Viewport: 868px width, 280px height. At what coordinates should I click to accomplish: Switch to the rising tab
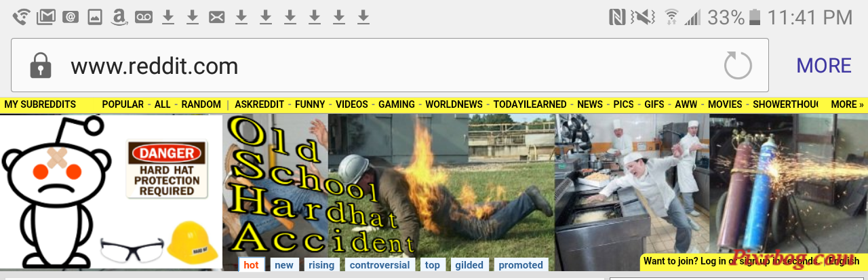click(x=321, y=265)
